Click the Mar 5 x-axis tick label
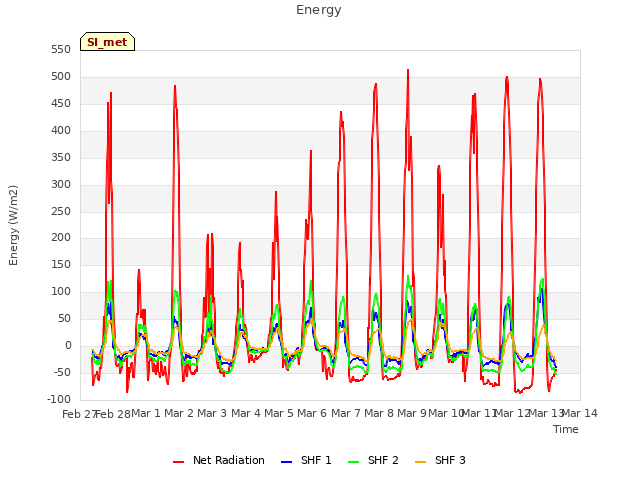640x480 pixels. (x=279, y=413)
